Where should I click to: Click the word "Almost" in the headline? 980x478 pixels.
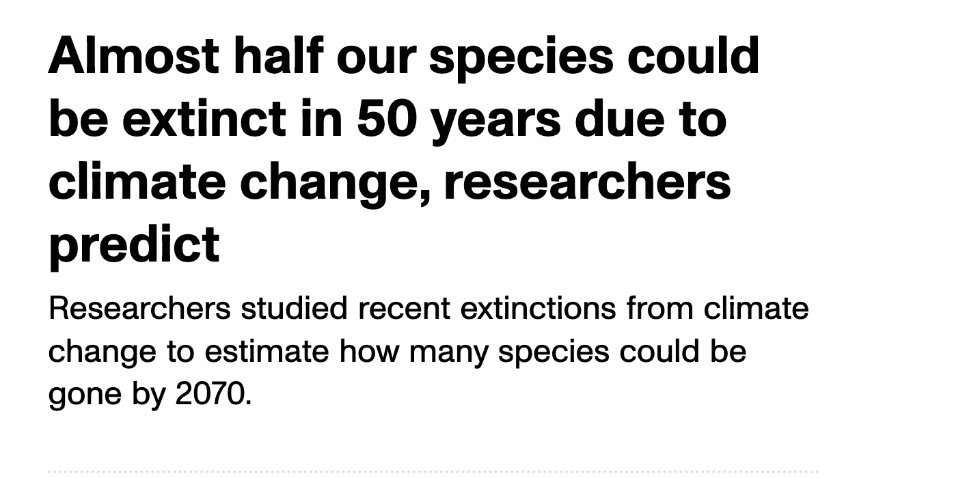click(x=134, y=55)
